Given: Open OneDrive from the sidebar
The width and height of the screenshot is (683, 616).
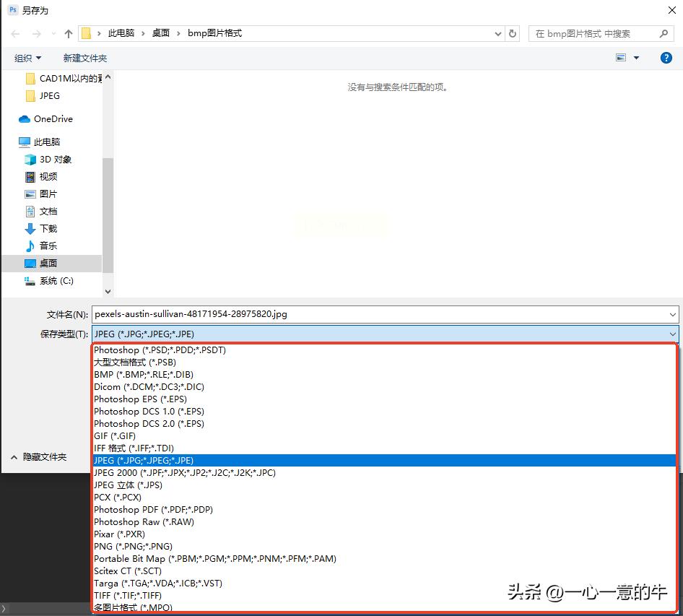Looking at the screenshot, I should [51, 118].
